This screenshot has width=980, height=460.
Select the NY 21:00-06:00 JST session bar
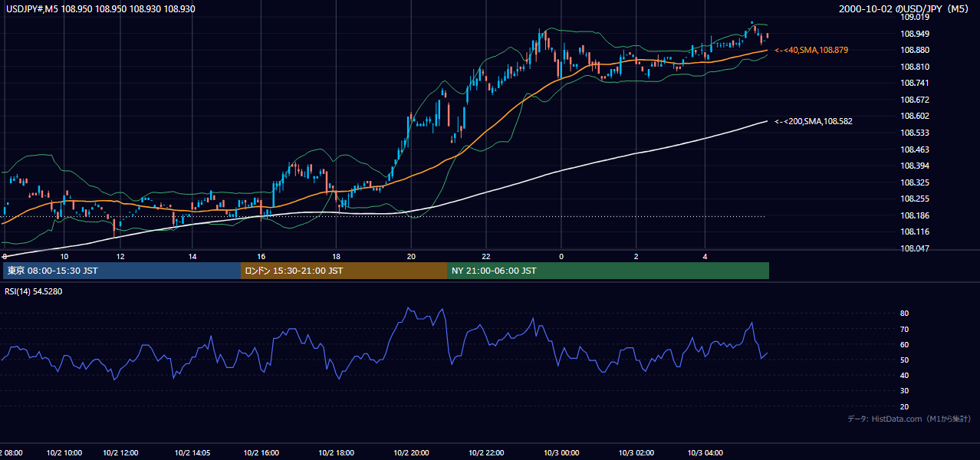(x=608, y=271)
